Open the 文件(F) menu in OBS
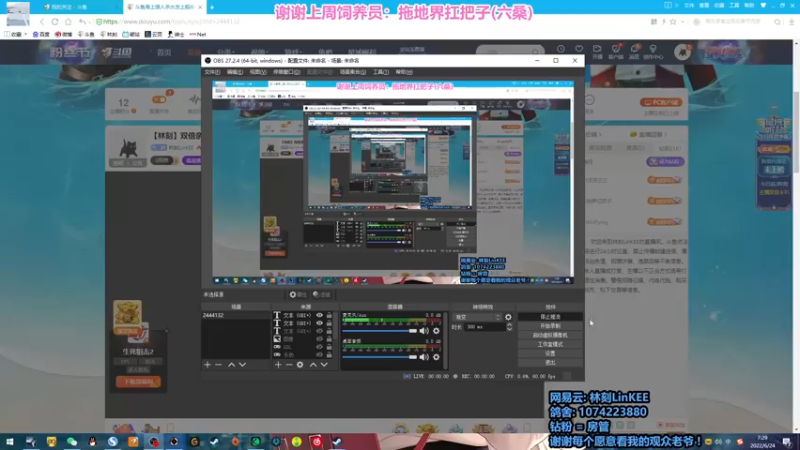 (x=212, y=72)
